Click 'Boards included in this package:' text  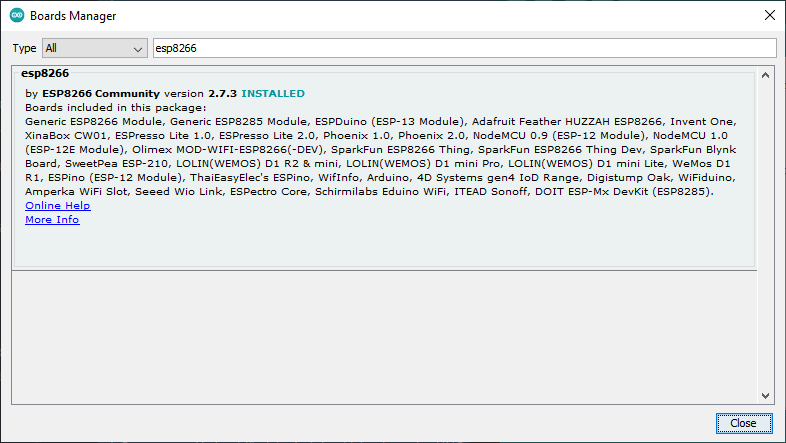pyautogui.click(x=115, y=108)
